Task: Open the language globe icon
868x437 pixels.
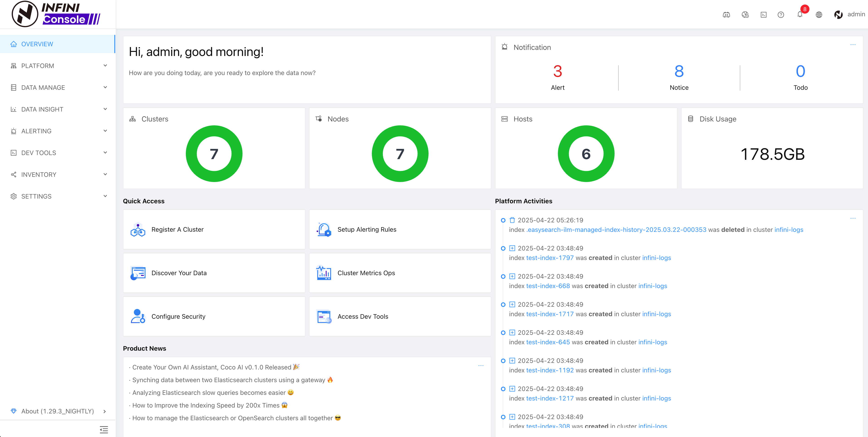Action: click(819, 15)
